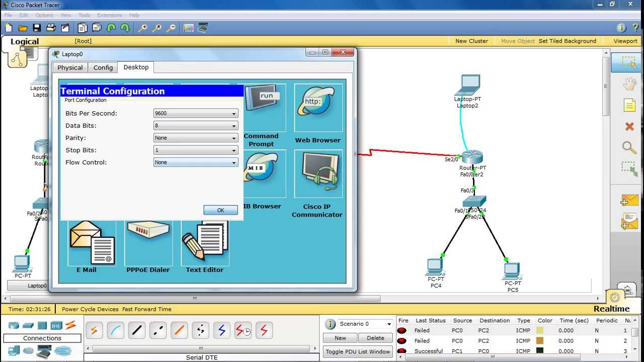The width and height of the screenshot is (644, 362).
Task: Click Fast Forward Time
Action: (x=147, y=309)
